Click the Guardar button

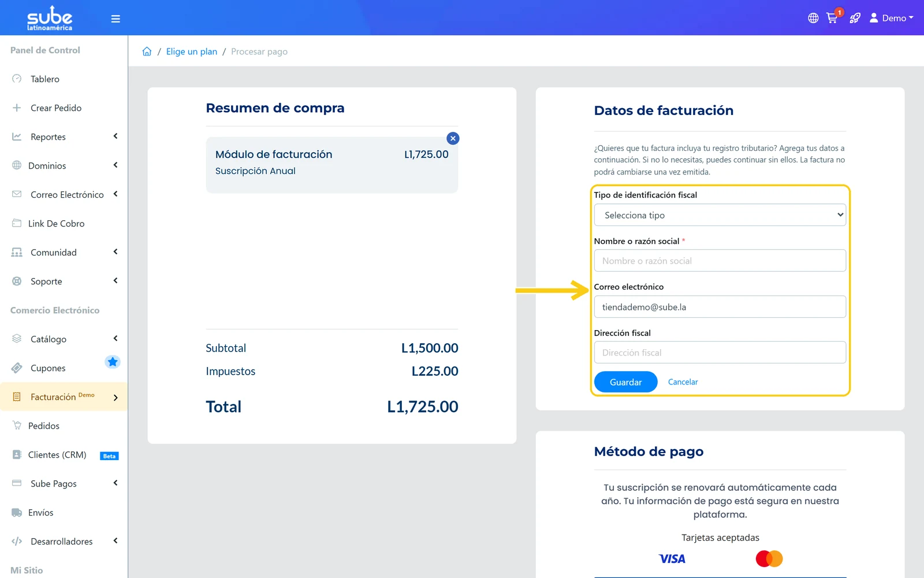(x=625, y=382)
